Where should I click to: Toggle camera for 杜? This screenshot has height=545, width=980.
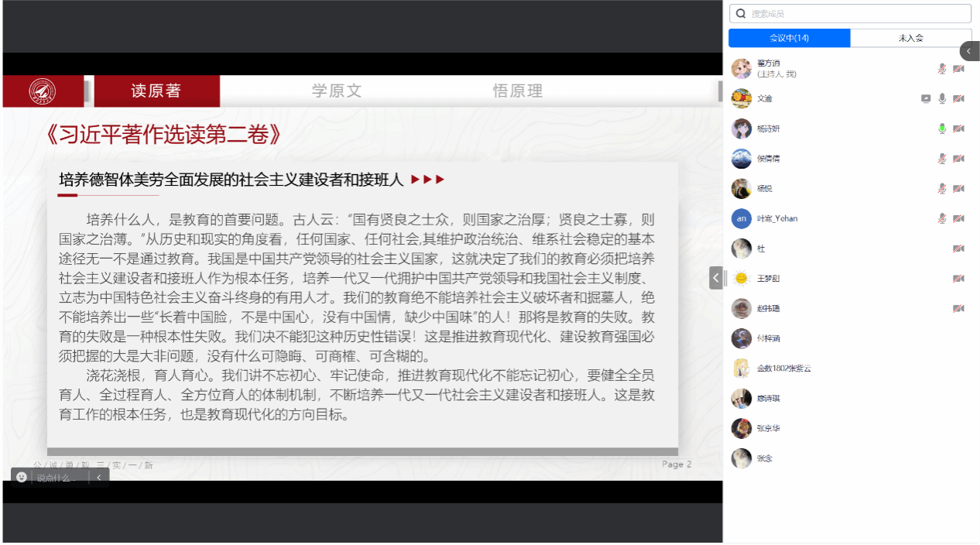click(x=958, y=249)
